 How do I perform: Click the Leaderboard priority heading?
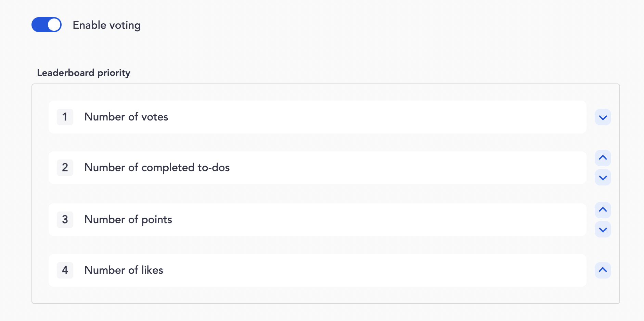pyautogui.click(x=83, y=73)
